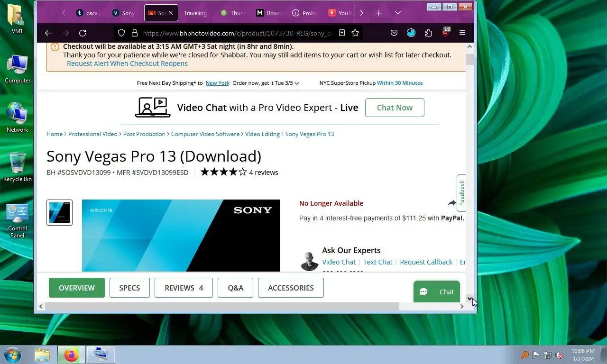
Task: Open the green Chat widget button
Action: [437, 291]
